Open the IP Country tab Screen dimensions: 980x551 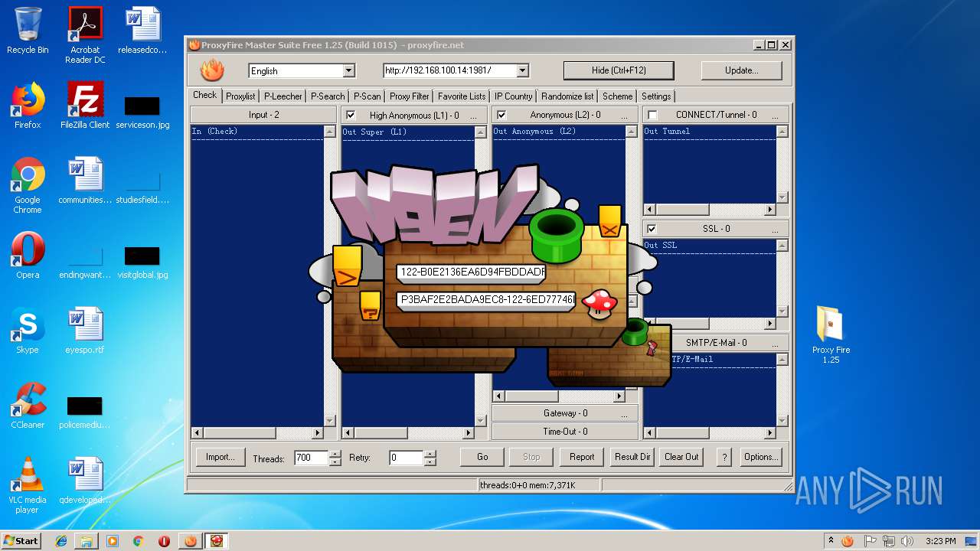(513, 96)
